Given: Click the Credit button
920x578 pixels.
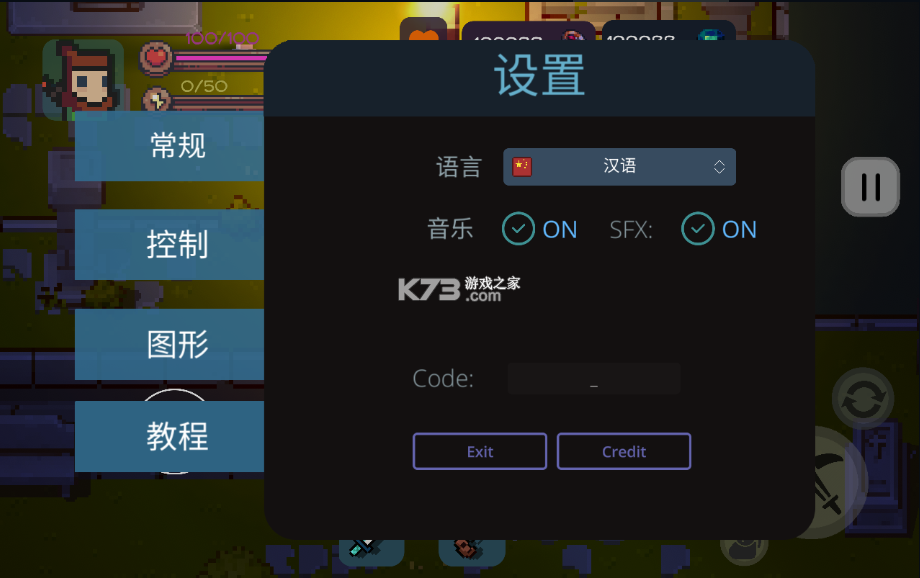Looking at the screenshot, I should (x=624, y=451).
